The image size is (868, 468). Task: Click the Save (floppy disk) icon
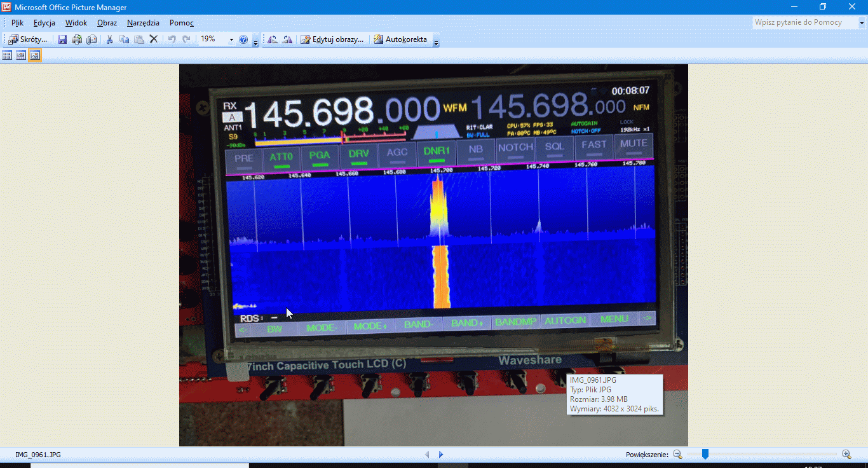tap(62, 39)
